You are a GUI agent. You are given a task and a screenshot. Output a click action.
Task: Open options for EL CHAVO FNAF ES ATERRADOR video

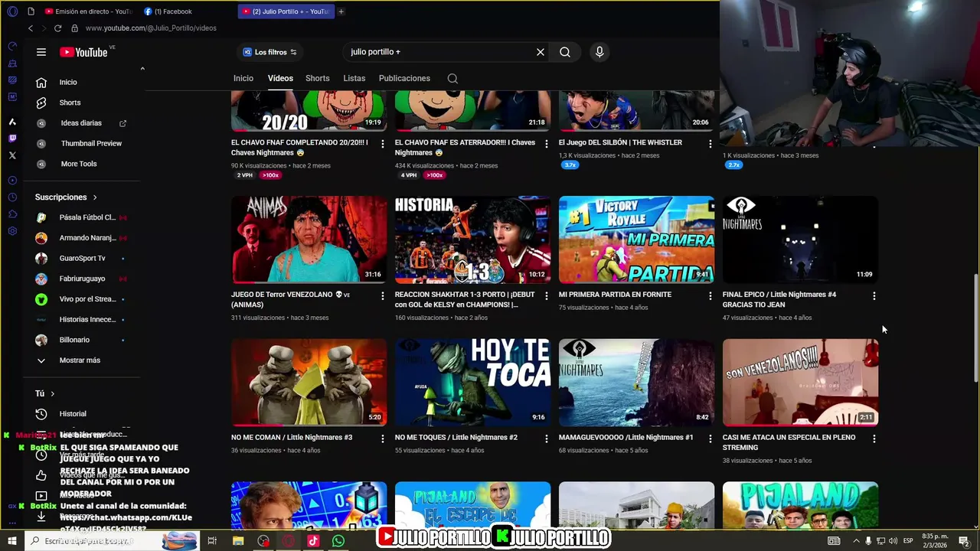(547, 144)
